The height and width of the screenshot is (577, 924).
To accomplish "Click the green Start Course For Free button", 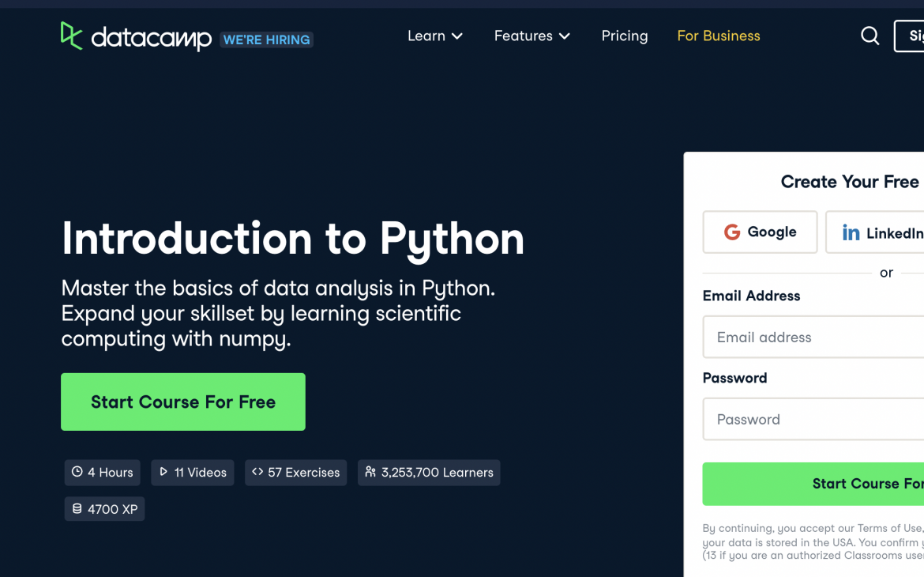I will (183, 402).
